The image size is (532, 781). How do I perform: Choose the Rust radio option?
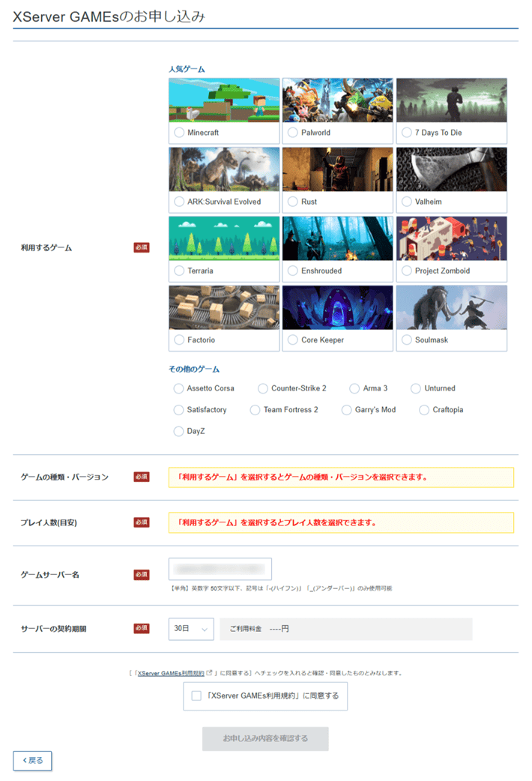point(293,202)
